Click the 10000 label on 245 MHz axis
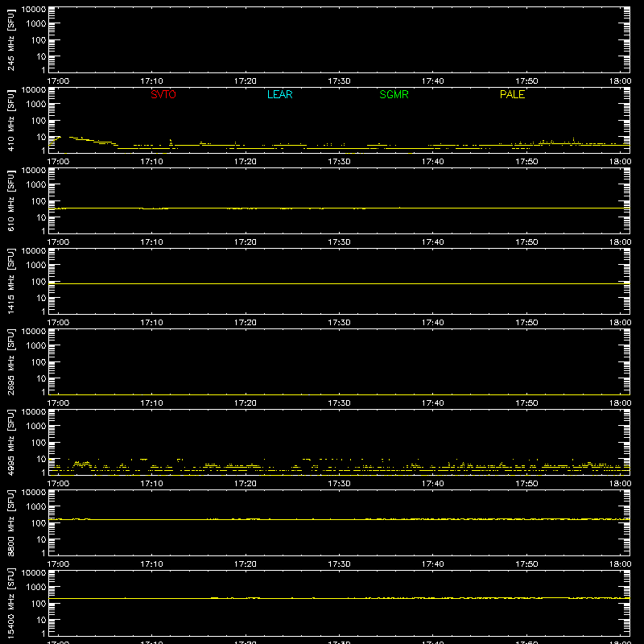 (34, 10)
